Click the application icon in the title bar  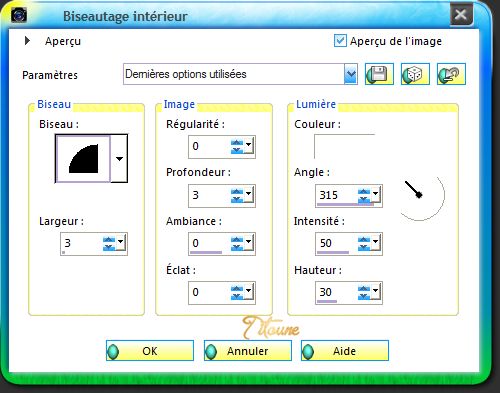click(x=19, y=15)
